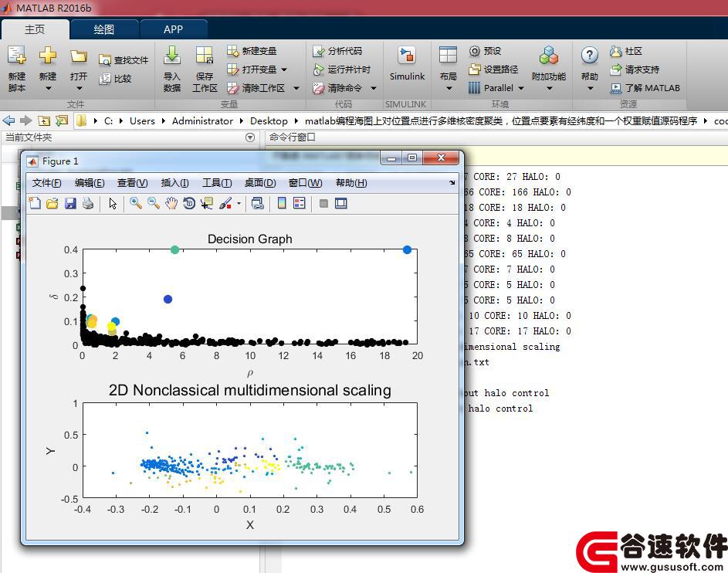Expand the New (新建) dropdown arrow
This screenshot has height=573, width=728.
48,88
